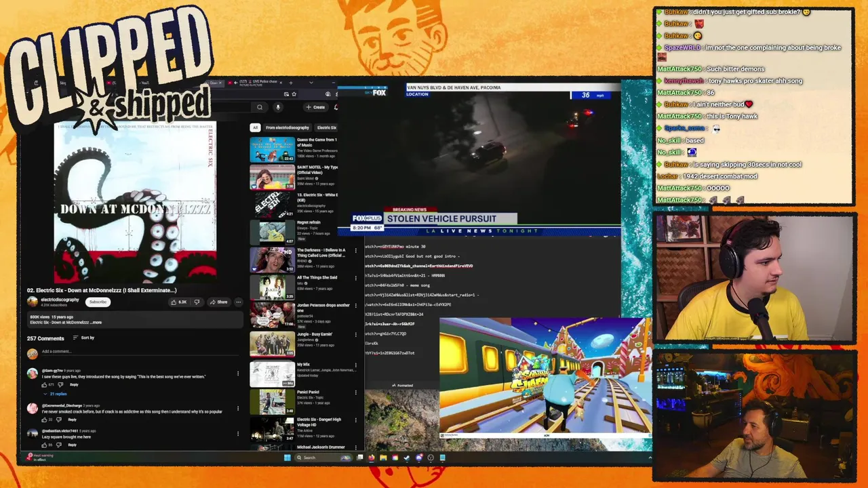Click the YouTube search magnifier icon
The image size is (868, 488).
click(260, 107)
